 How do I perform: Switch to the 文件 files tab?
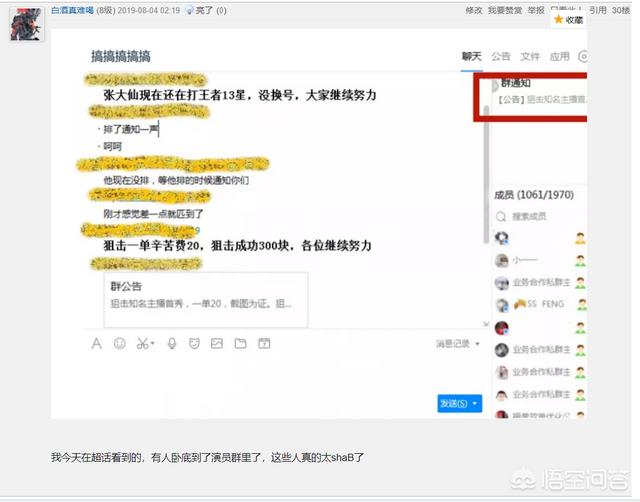(x=530, y=57)
